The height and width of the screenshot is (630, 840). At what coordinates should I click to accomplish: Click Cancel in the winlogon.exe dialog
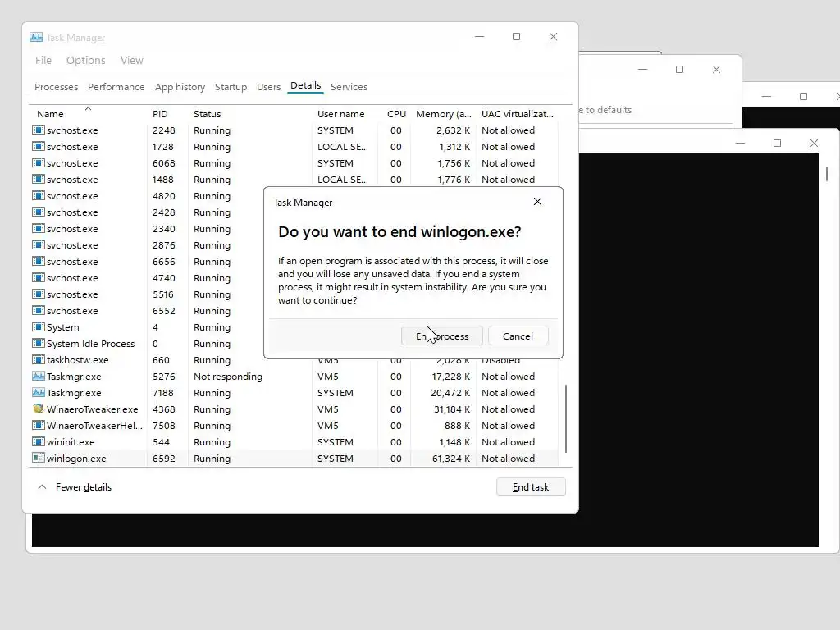pos(518,336)
